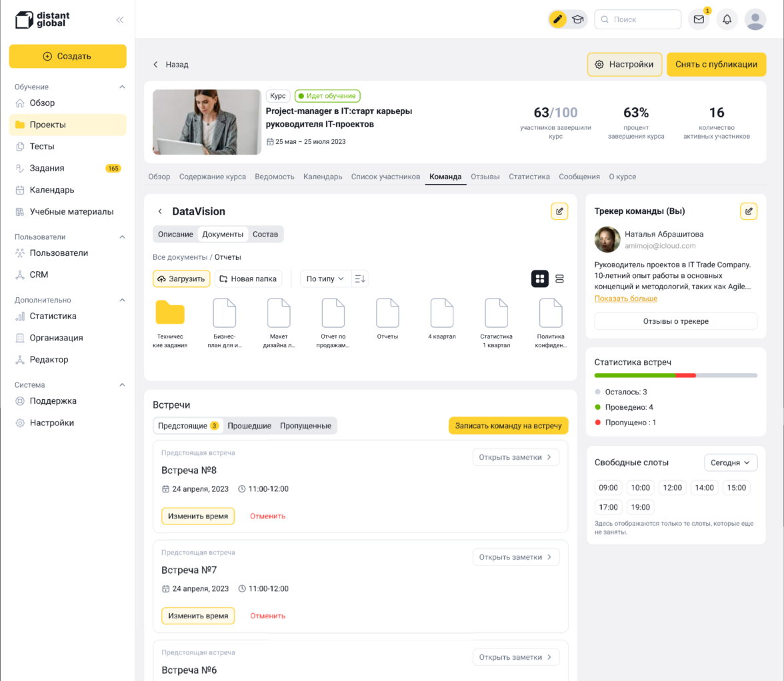Edit Трекер команды with pencil icon

749,211
